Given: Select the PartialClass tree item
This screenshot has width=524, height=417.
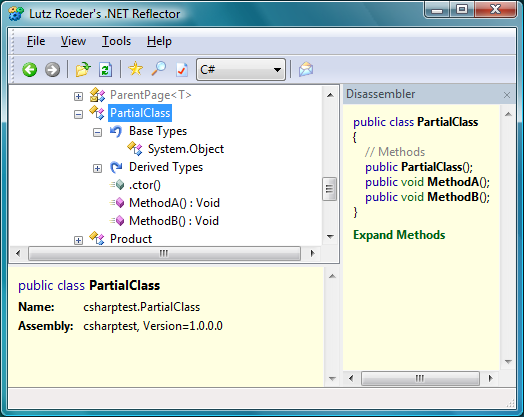Looking at the screenshot, I should pos(140,113).
